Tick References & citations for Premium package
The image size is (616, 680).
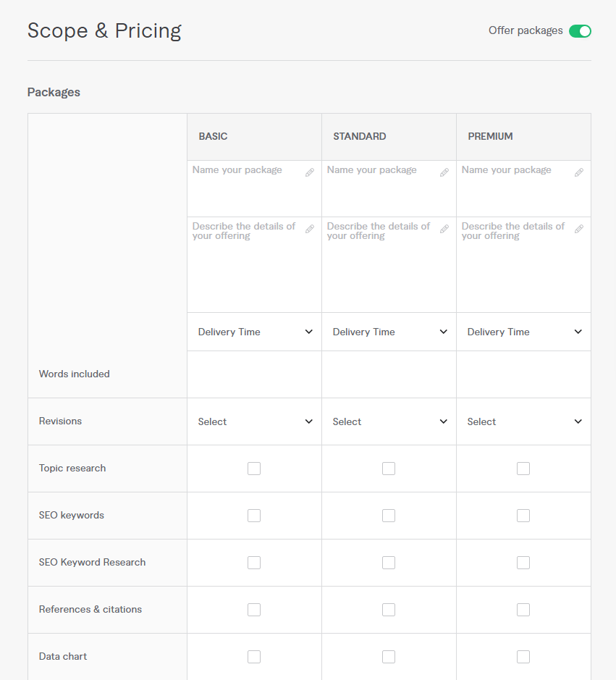pyautogui.click(x=523, y=610)
